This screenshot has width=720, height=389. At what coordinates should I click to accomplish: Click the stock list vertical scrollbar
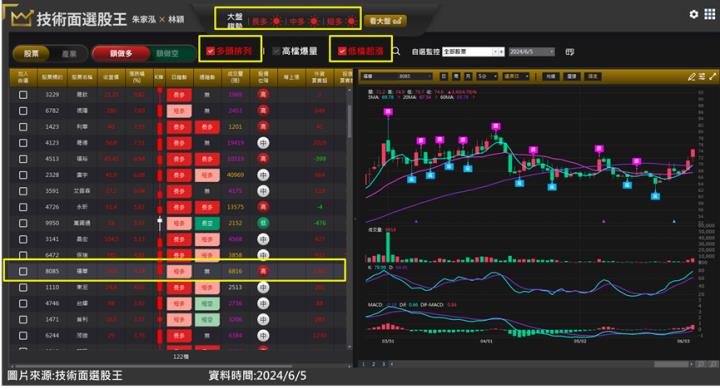click(x=349, y=122)
